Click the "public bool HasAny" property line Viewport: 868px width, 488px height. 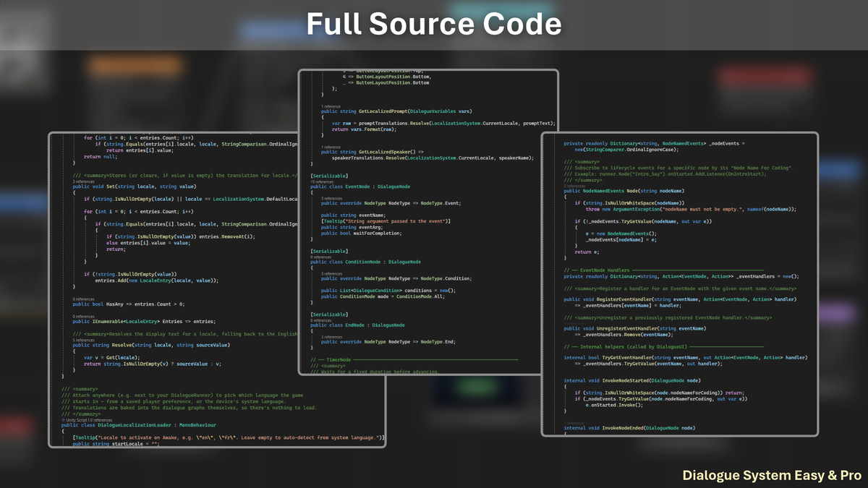tap(128, 304)
